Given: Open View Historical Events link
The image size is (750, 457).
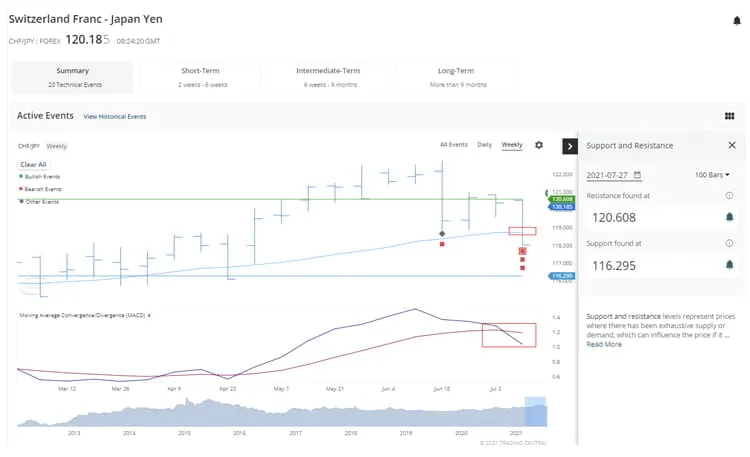Looking at the screenshot, I should pyautogui.click(x=114, y=117).
